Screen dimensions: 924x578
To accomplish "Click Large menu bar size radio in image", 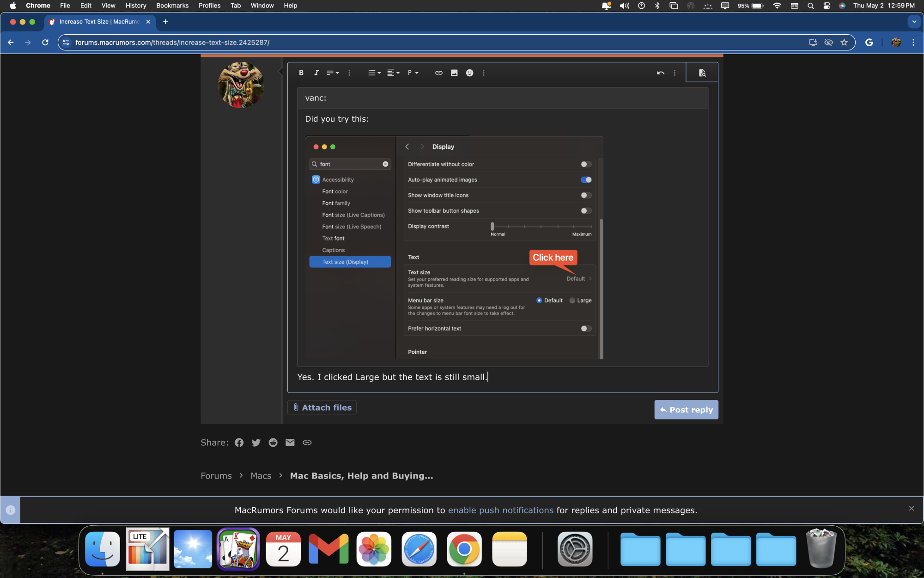I will (x=572, y=301).
